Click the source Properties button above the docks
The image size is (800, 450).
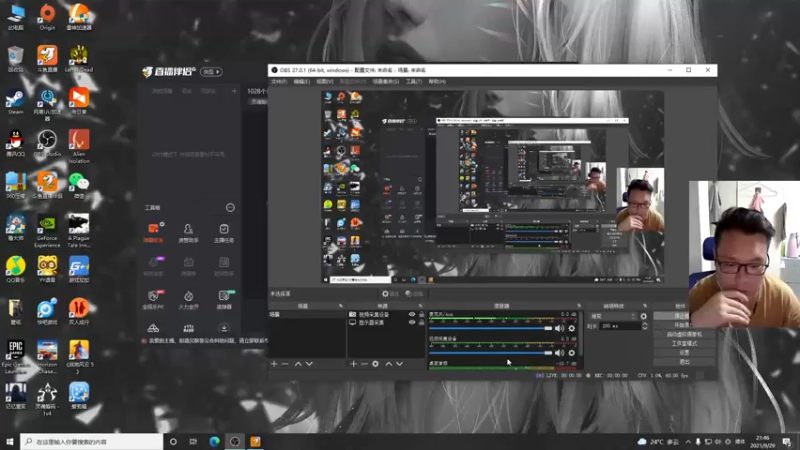pos(391,294)
